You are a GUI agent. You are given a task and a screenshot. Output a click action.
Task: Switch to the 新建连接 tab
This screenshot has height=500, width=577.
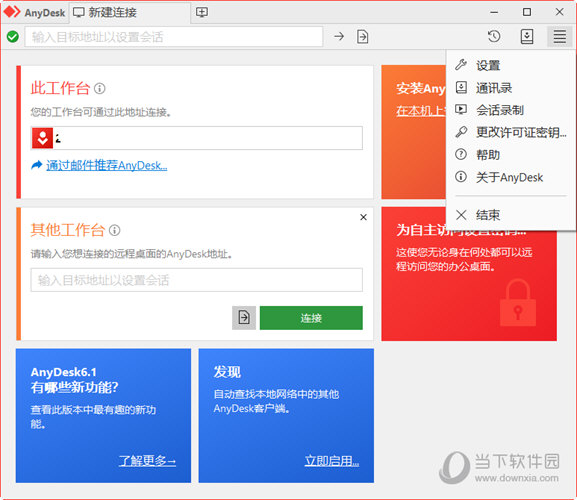(x=130, y=13)
